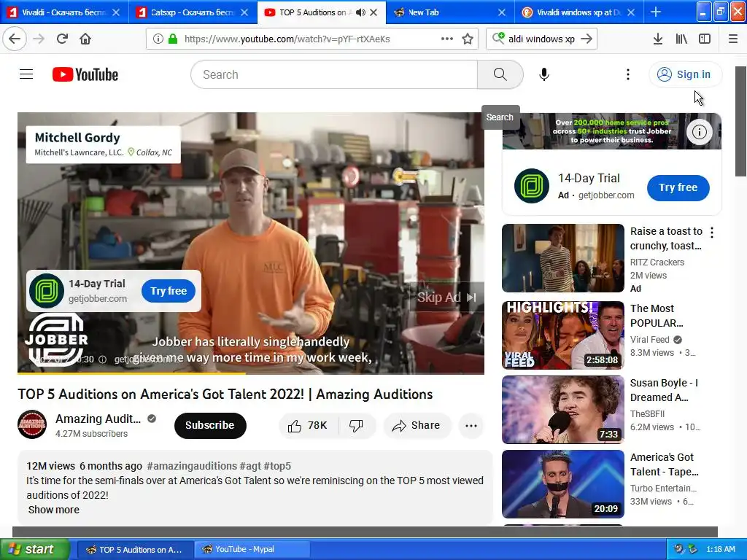Image resolution: width=747 pixels, height=560 pixels.
Task: Open the browser library icon
Action: tap(681, 39)
